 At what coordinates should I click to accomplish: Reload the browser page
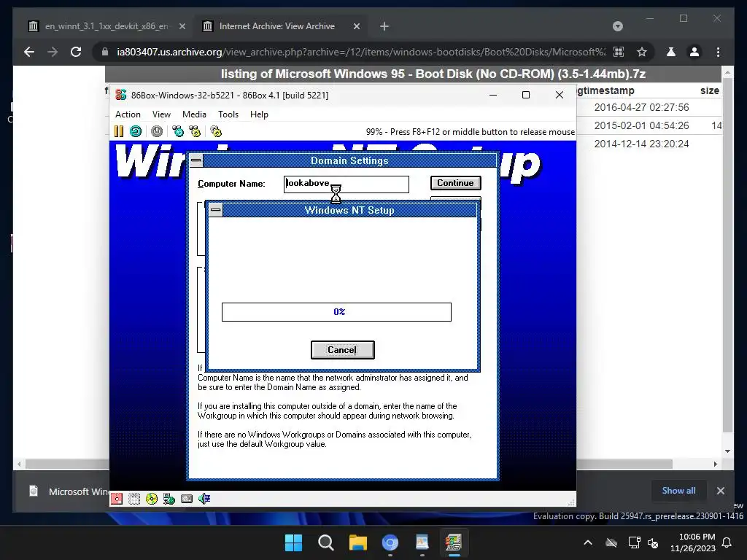click(76, 52)
